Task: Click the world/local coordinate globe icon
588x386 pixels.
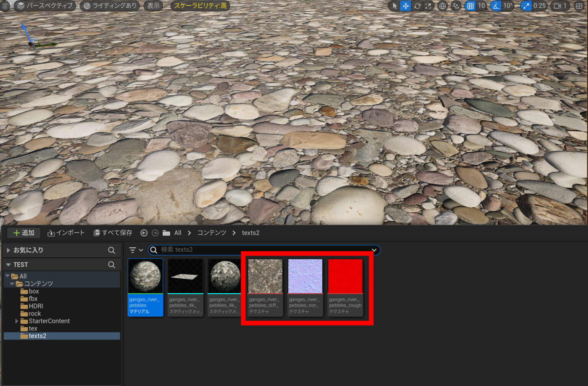Action: pos(442,6)
